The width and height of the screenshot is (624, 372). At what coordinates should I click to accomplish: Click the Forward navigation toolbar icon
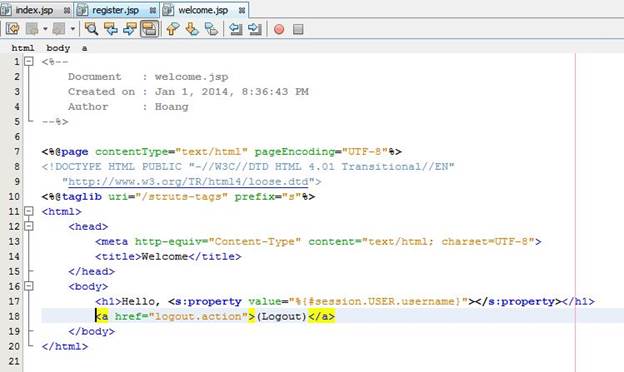tap(59, 29)
